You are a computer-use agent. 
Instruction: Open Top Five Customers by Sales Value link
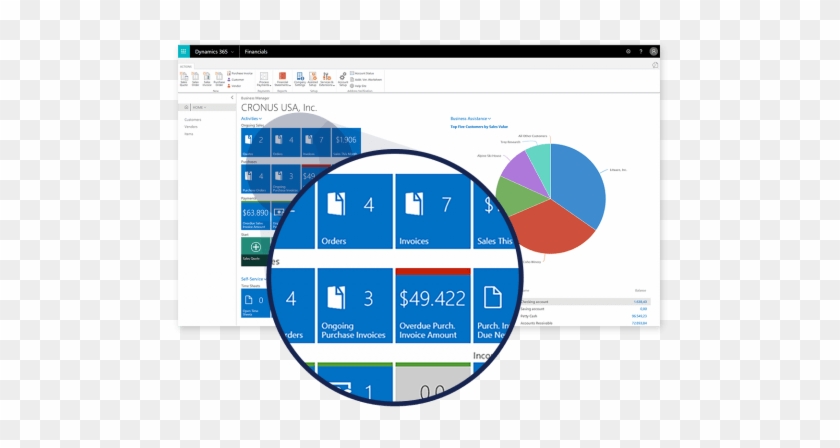[479, 127]
